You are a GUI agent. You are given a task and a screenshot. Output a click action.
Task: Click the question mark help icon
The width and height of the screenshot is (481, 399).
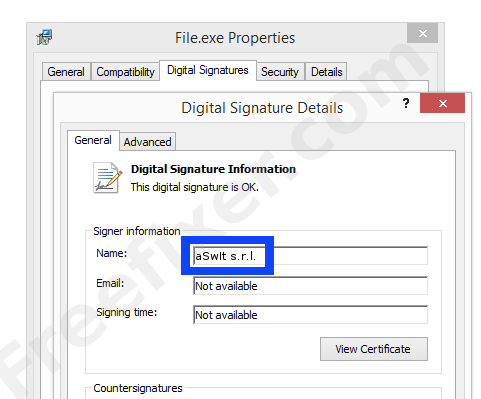coord(406,103)
